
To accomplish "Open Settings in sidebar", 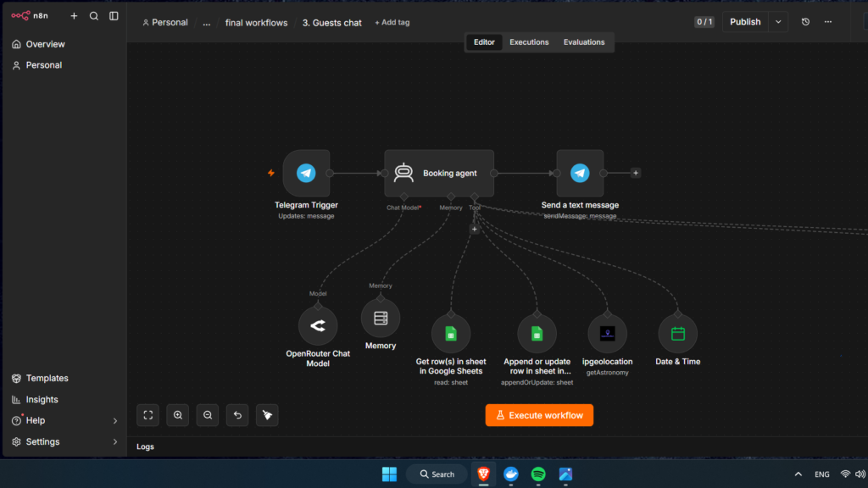I will [x=42, y=441].
